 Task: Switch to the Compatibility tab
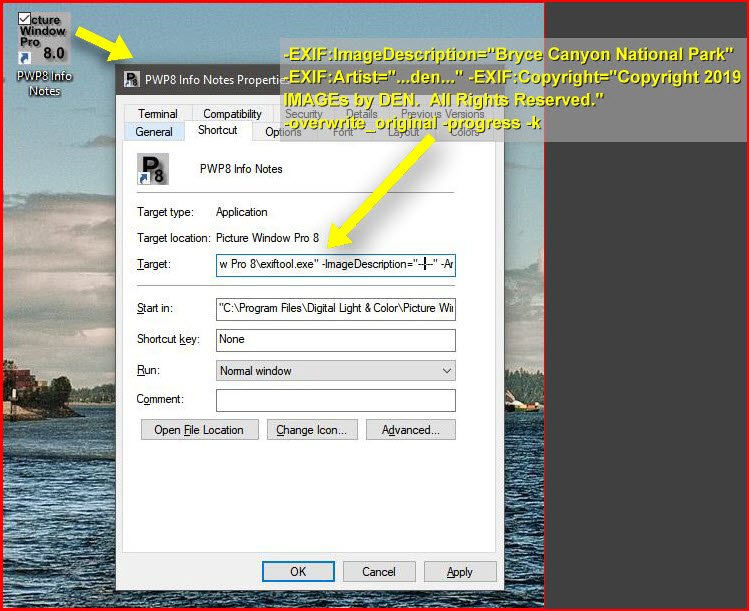[232, 114]
